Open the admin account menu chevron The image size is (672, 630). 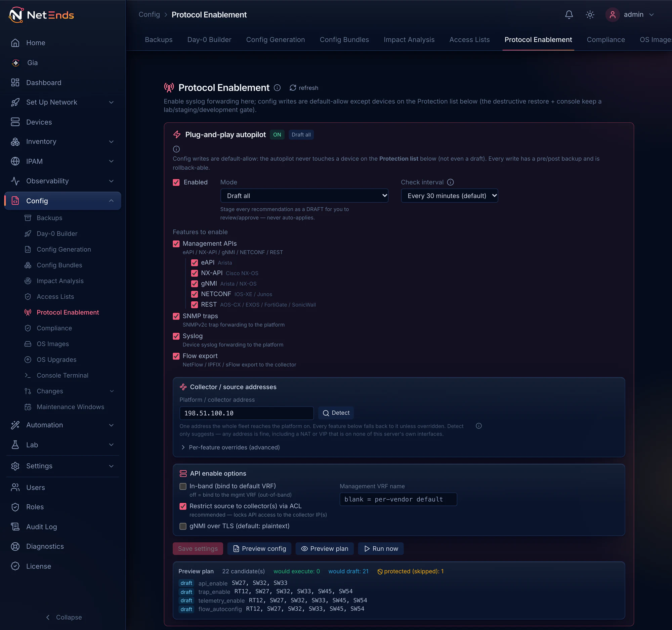coord(652,14)
